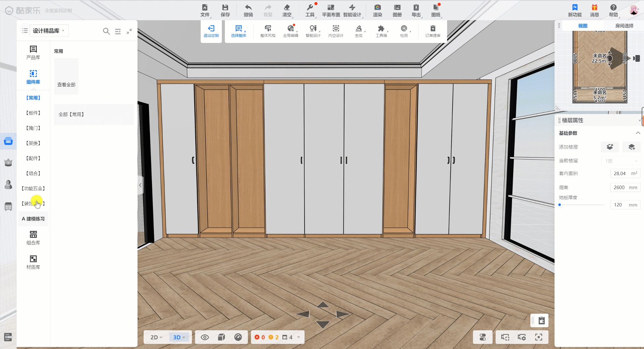Click the Exit Customization (退出定制) icon
The height and width of the screenshot is (349, 644).
[211, 29]
